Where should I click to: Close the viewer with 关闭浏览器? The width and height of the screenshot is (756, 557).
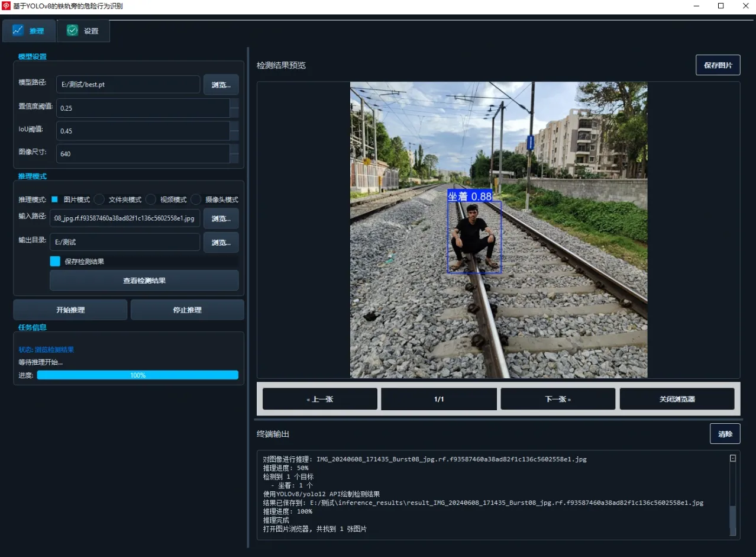(677, 399)
